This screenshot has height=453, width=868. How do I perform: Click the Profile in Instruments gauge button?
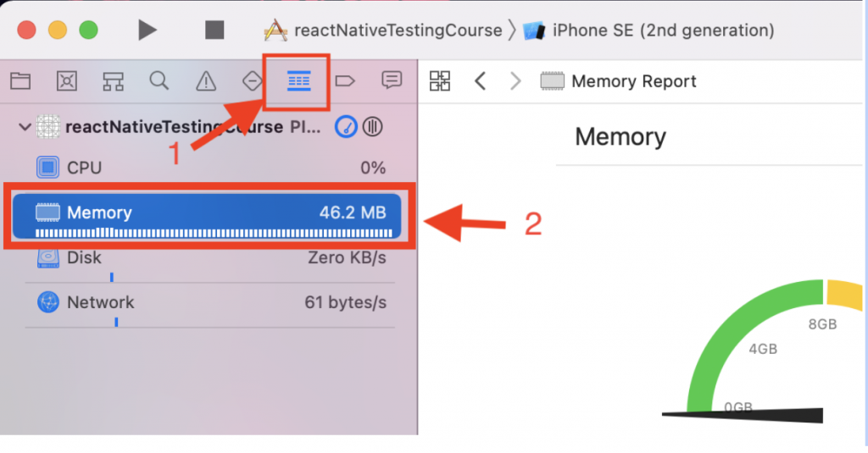coord(346,128)
